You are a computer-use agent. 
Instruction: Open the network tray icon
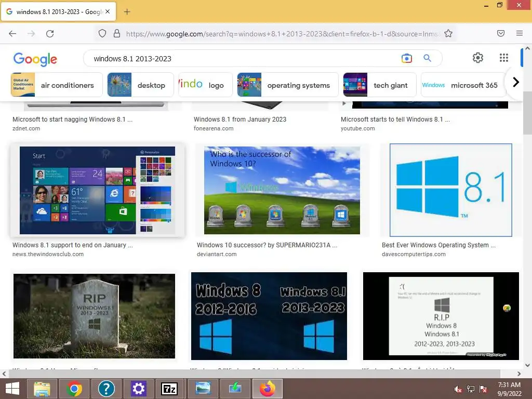pyautogui.click(x=471, y=389)
